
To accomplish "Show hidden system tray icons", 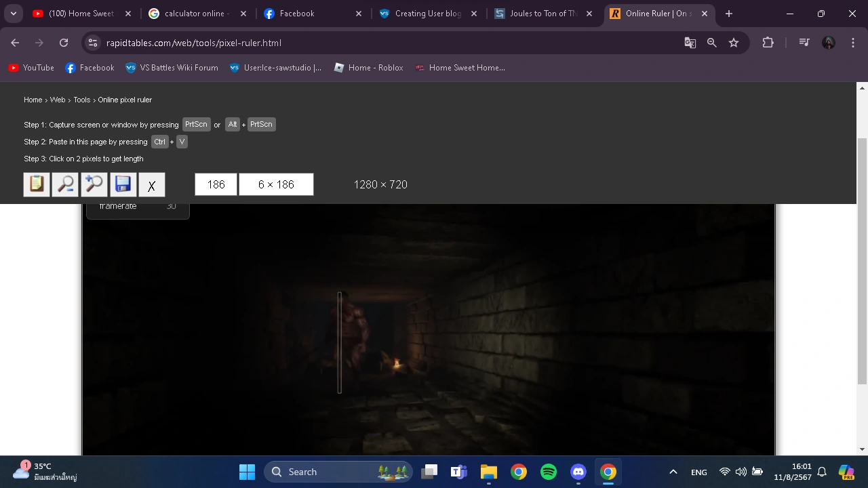I will click(x=673, y=472).
